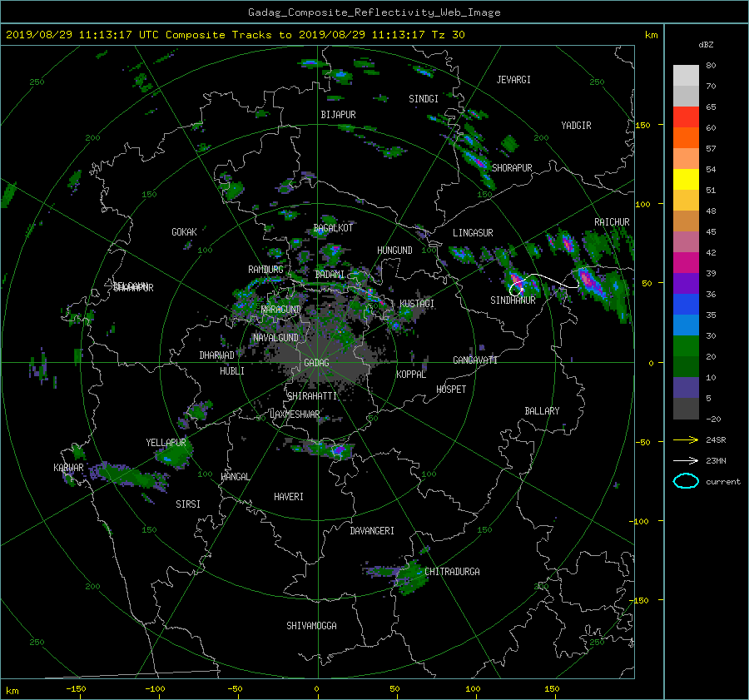Select the red 65 dBZ color swatch
Viewport: 749px width, 700px height.
686,117
